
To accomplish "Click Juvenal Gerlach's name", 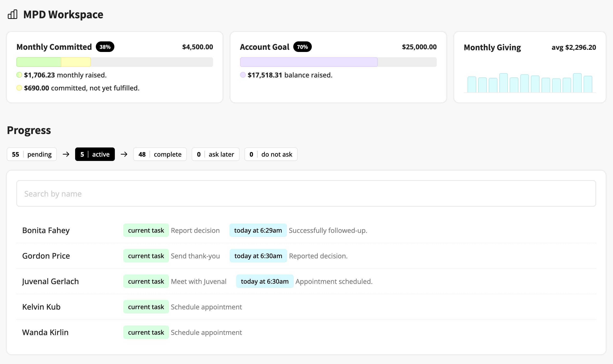I will pos(50,281).
